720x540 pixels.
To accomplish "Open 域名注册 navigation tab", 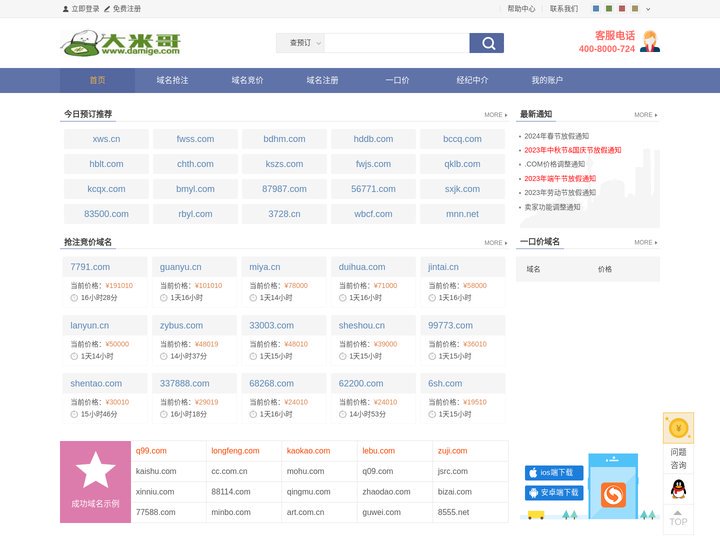I will coord(322,80).
